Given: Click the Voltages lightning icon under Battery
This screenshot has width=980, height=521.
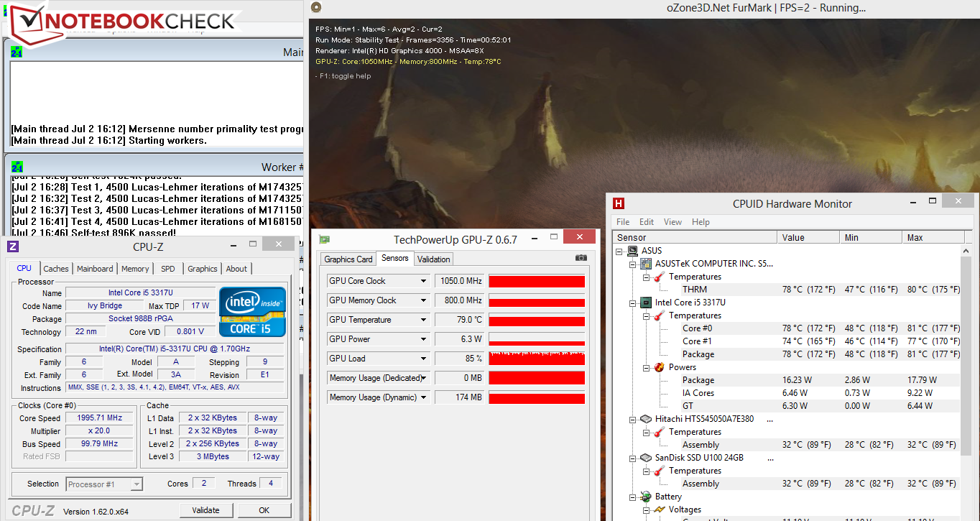Looking at the screenshot, I should (659, 510).
